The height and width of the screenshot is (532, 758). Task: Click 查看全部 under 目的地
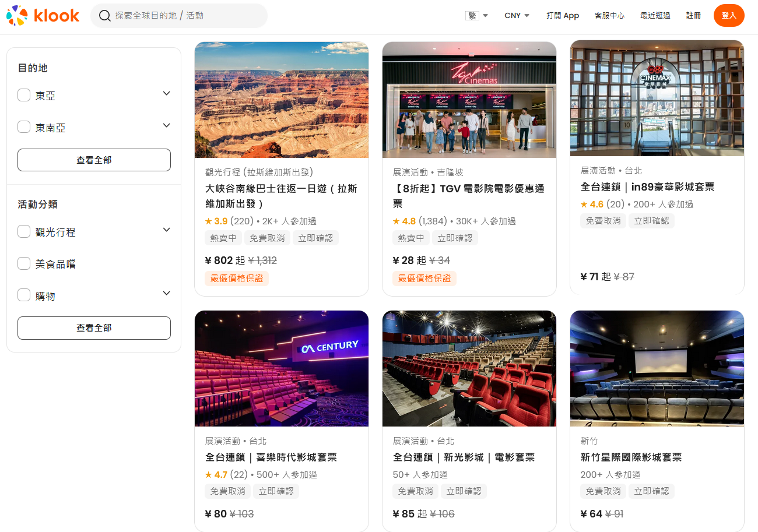94,160
